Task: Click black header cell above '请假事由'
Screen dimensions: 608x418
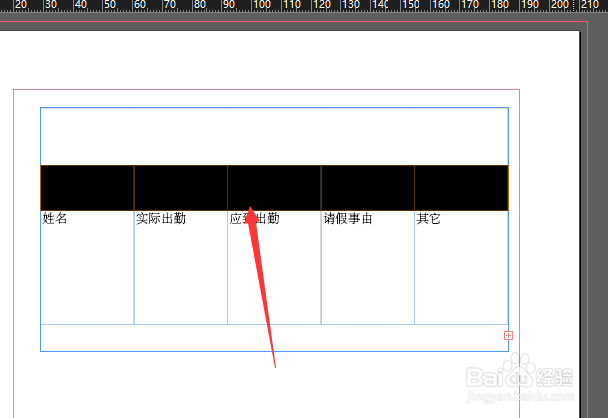Action: point(368,188)
